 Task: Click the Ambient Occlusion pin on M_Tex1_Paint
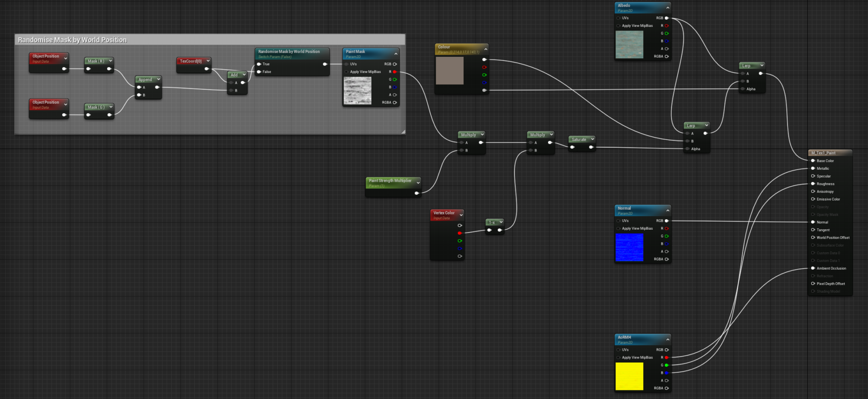click(812, 268)
